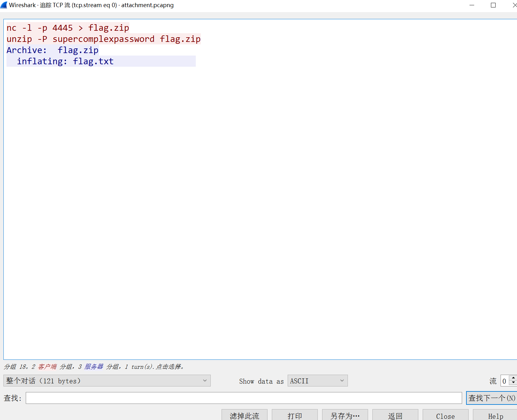Click the 打印 print button

tap(295, 415)
